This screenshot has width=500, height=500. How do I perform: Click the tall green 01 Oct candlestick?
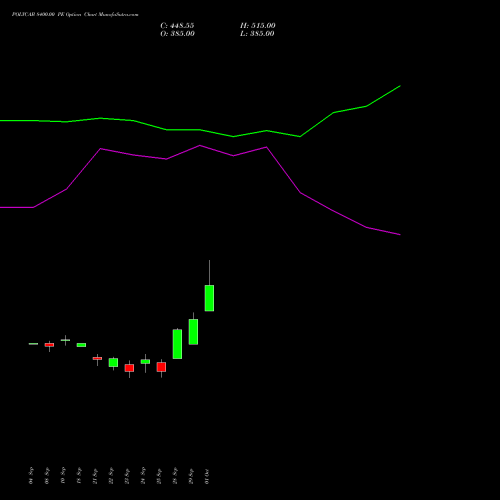(209, 298)
